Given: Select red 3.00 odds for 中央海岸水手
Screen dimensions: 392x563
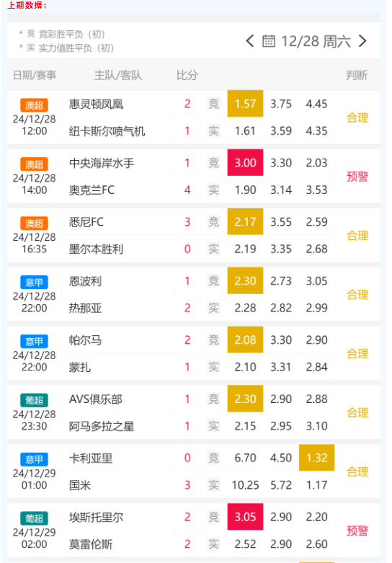Looking at the screenshot, I should [245, 163].
